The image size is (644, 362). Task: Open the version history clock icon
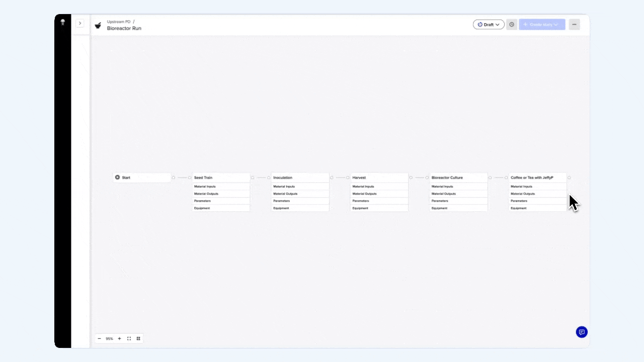512,25
